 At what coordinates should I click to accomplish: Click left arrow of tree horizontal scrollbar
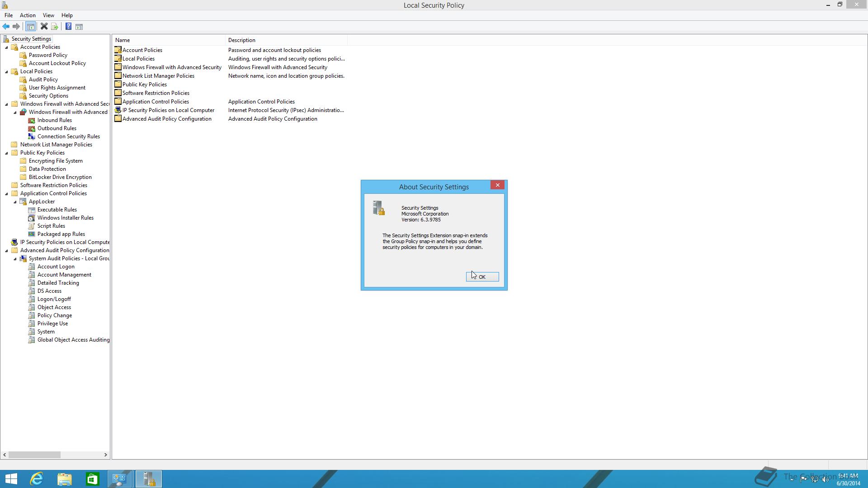pyautogui.click(x=5, y=455)
